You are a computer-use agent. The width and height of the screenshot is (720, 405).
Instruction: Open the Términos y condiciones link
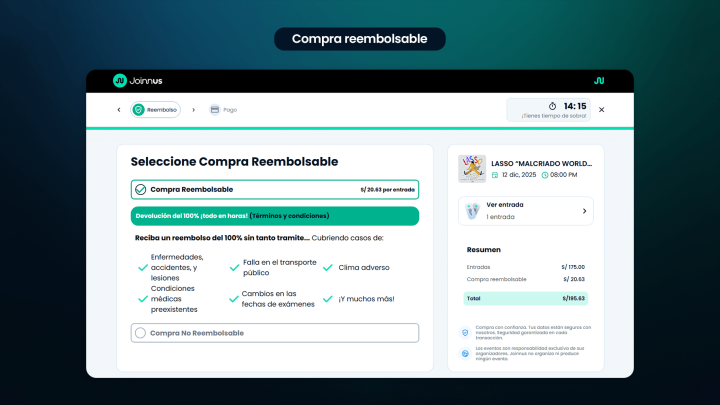(288, 216)
